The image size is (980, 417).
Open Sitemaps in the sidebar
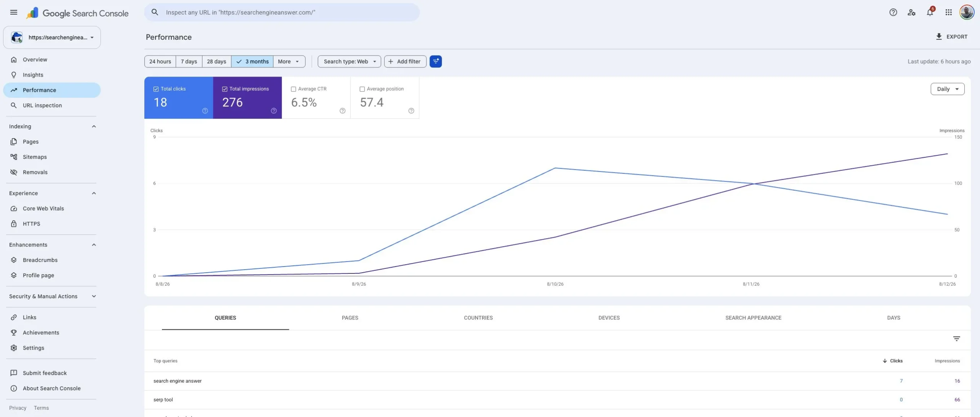(x=52, y=157)
